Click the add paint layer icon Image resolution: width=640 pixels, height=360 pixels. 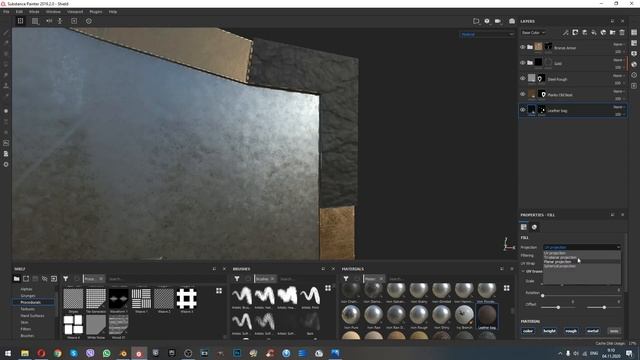pyautogui.click(x=584, y=33)
